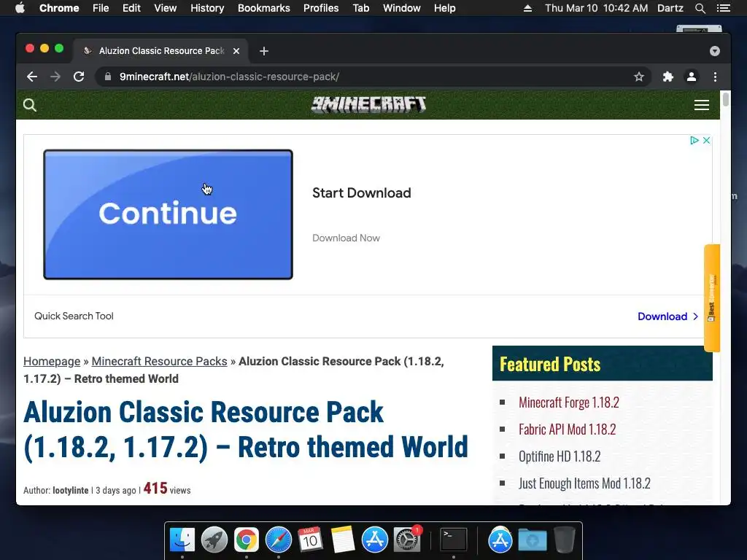The width and height of the screenshot is (747, 560).
Task: Open the Bookmarks menu
Action: pyautogui.click(x=264, y=8)
